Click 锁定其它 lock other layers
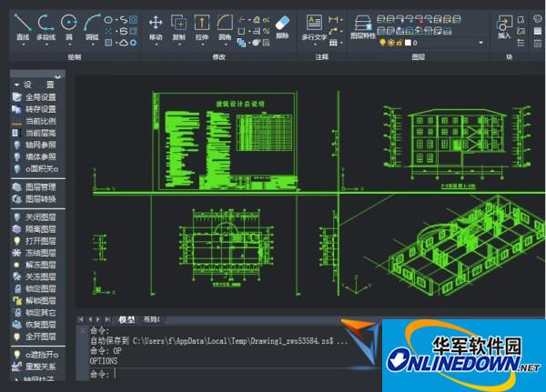 tap(35, 313)
